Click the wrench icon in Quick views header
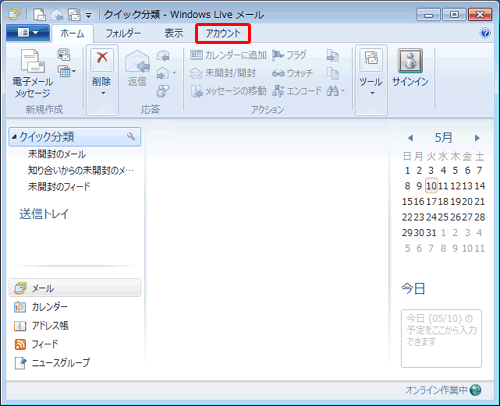 coord(131,136)
